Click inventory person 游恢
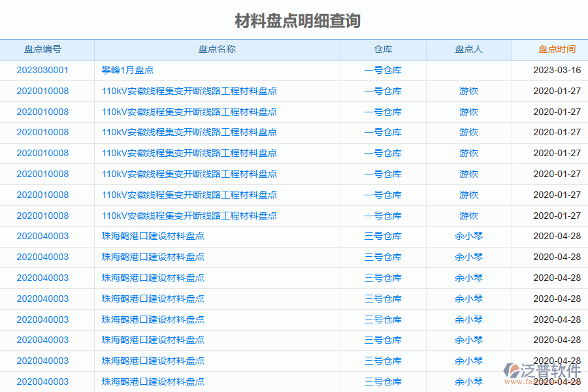This screenshot has width=588, height=392. coord(468,91)
